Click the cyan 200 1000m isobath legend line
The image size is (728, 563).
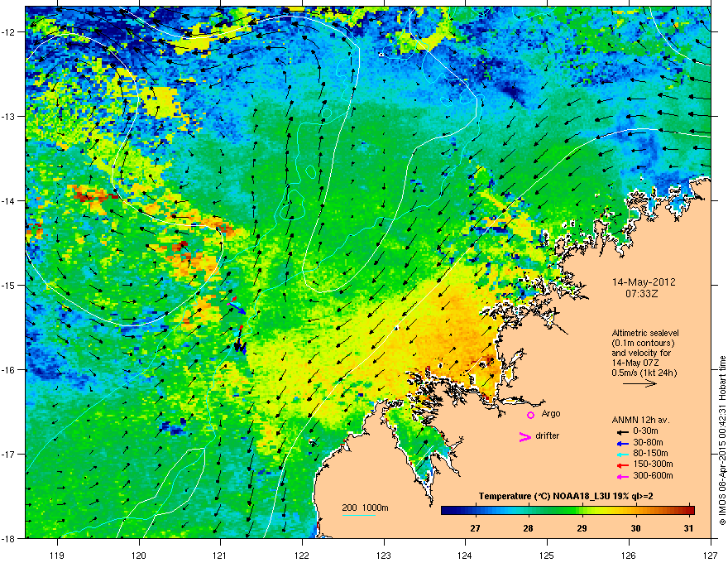pos(359,515)
